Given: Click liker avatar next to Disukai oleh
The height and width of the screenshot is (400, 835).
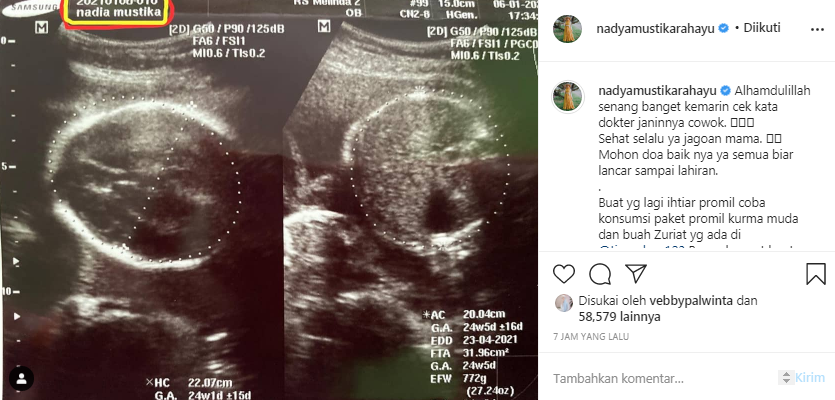Looking at the screenshot, I should tap(564, 303).
